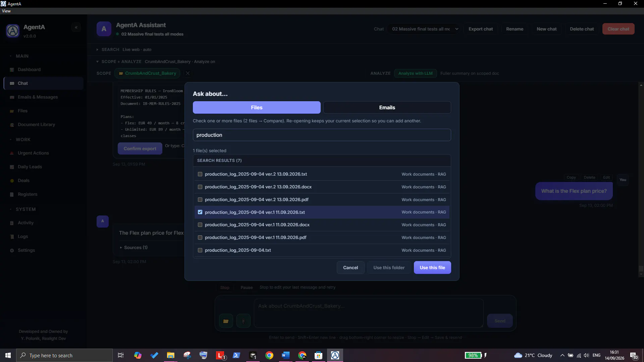644x362 pixels.
Task: Click the Daily Leads sidebar icon
Action: tap(12, 167)
